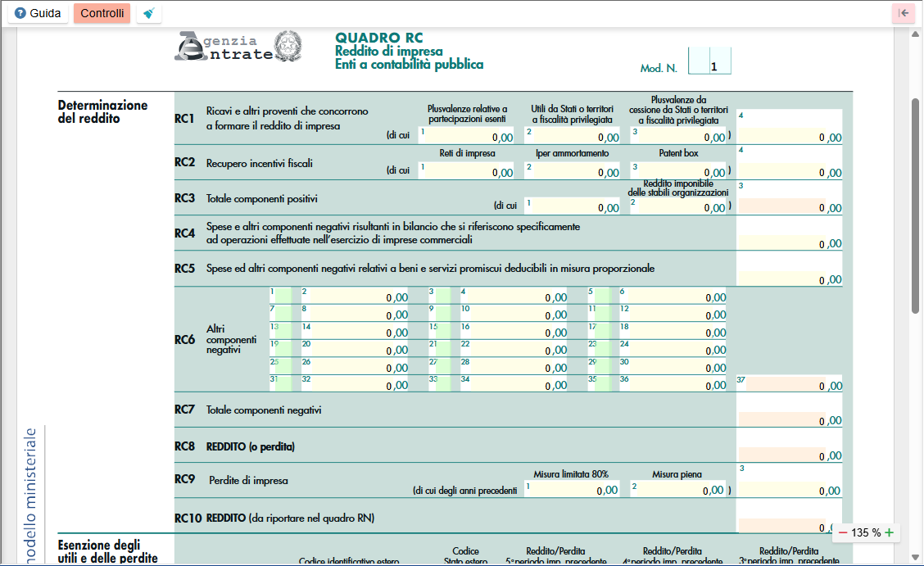Click RC2 Reti di impresa field
924x566 pixels.
pyautogui.click(x=466, y=171)
